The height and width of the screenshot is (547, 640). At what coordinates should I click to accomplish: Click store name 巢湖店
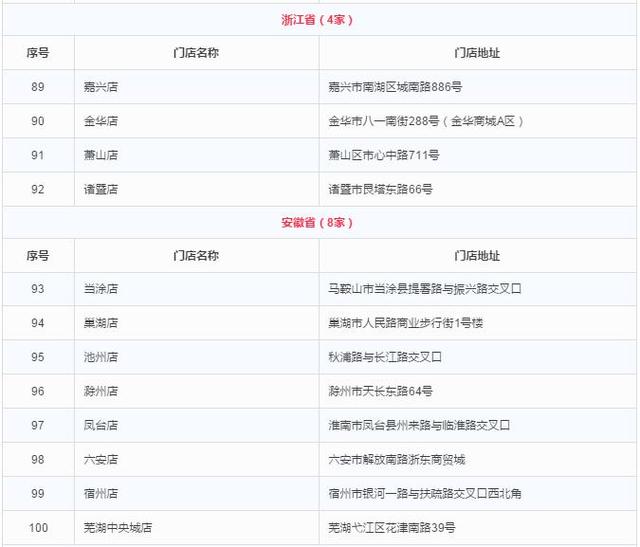pyautogui.click(x=101, y=323)
